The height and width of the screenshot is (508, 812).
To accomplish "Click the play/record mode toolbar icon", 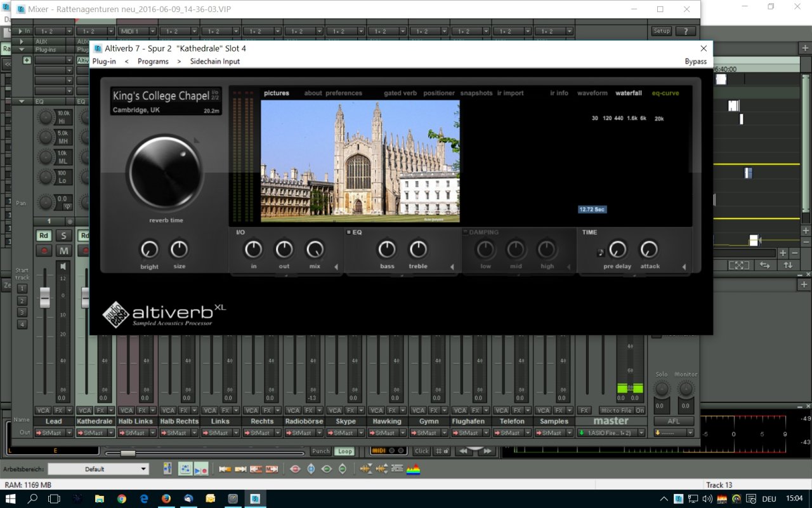I will [200, 469].
